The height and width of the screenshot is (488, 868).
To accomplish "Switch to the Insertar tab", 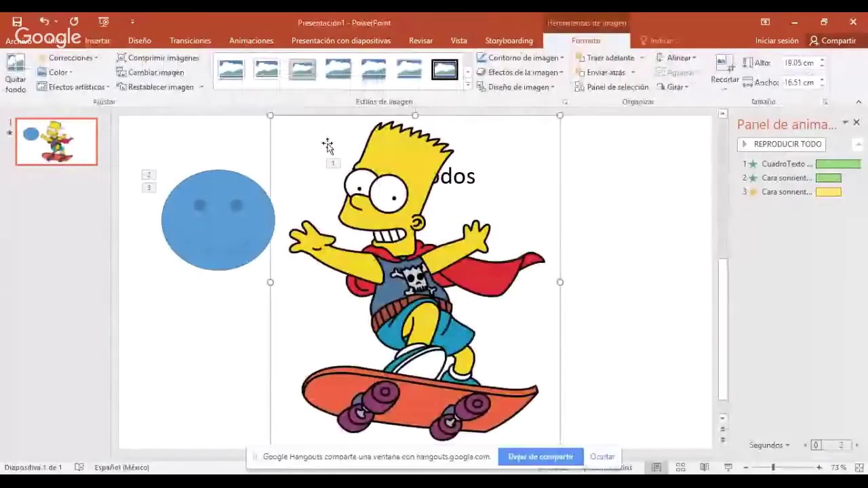I will [x=97, y=41].
